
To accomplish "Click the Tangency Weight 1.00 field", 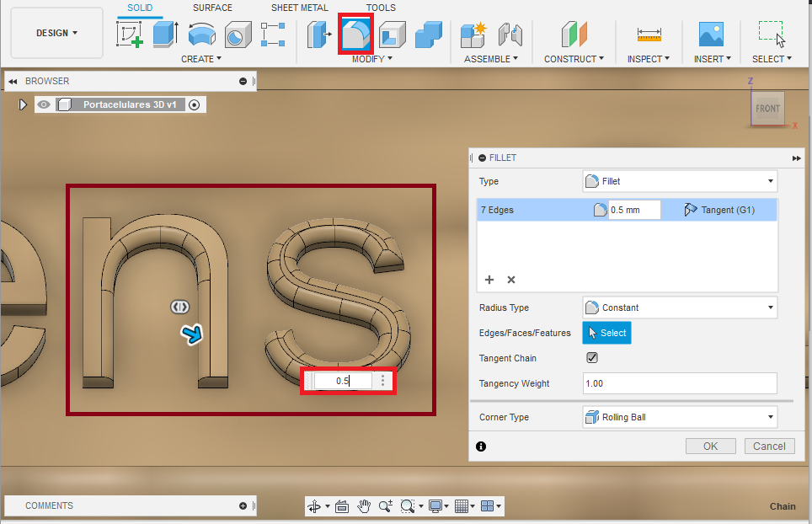I will pos(680,383).
